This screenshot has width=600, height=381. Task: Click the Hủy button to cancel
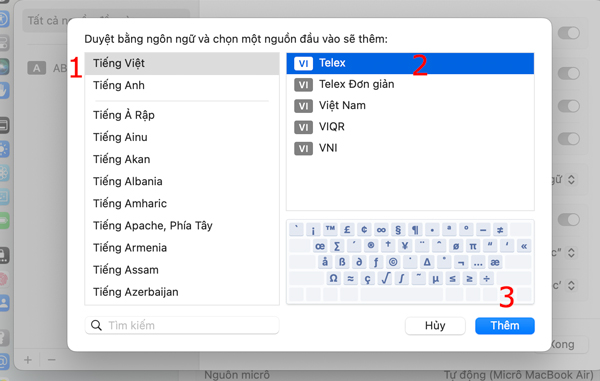click(435, 326)
